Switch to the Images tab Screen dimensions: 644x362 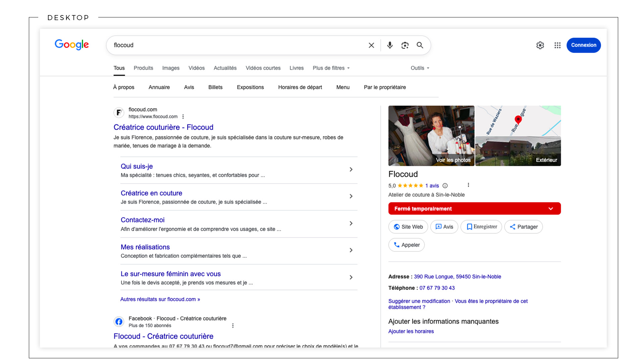(171, 68)
